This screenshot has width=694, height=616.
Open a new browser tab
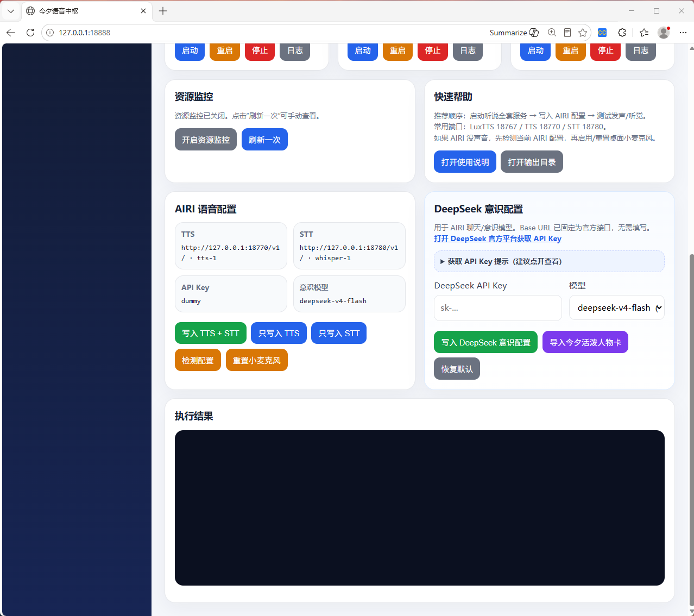[x=163, y=11]
